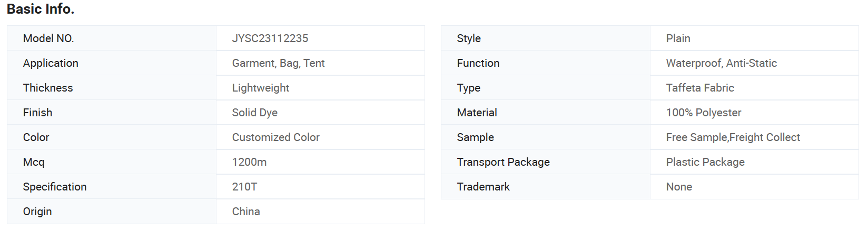Click the Taffeta Fabric type value
The height and width of the screenshot is (231, 868).
[700, 88]
